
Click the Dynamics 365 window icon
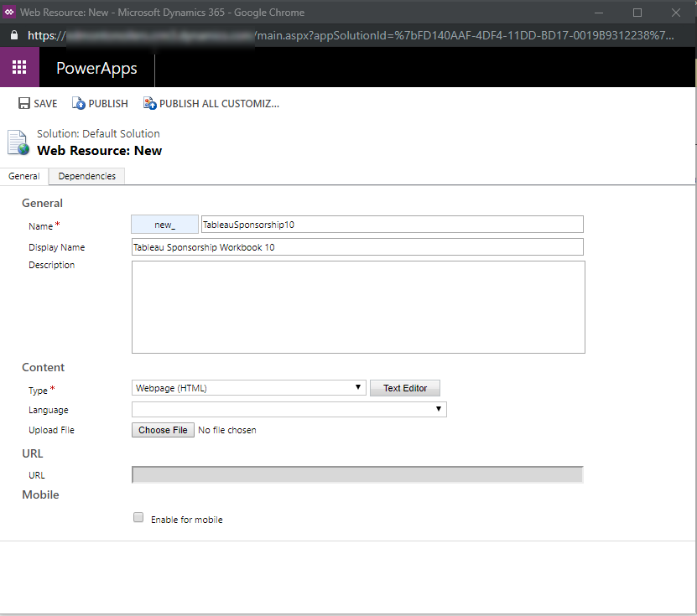pyautogui.click(x=9, y=12)
